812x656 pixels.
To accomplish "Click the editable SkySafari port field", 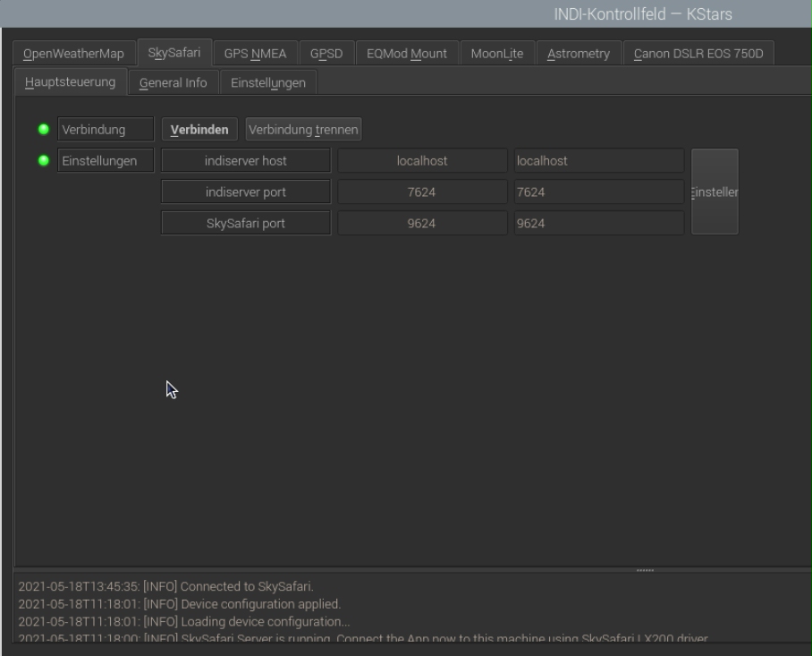I will pos(598,224).
